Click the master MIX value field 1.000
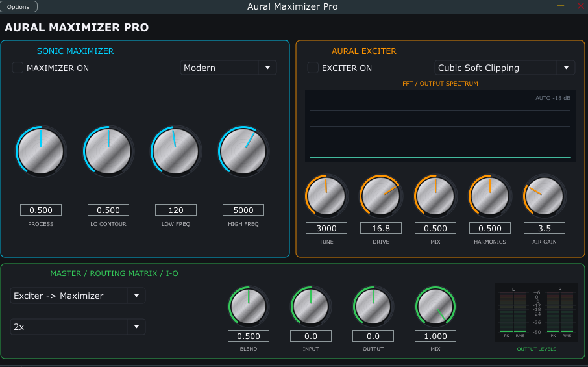 tap(435, 336)
